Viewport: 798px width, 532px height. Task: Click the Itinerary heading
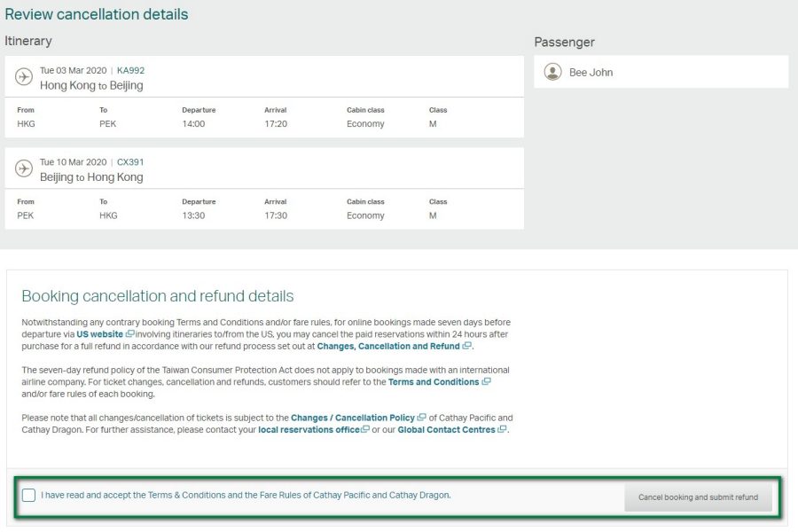(x=28, y=41)
